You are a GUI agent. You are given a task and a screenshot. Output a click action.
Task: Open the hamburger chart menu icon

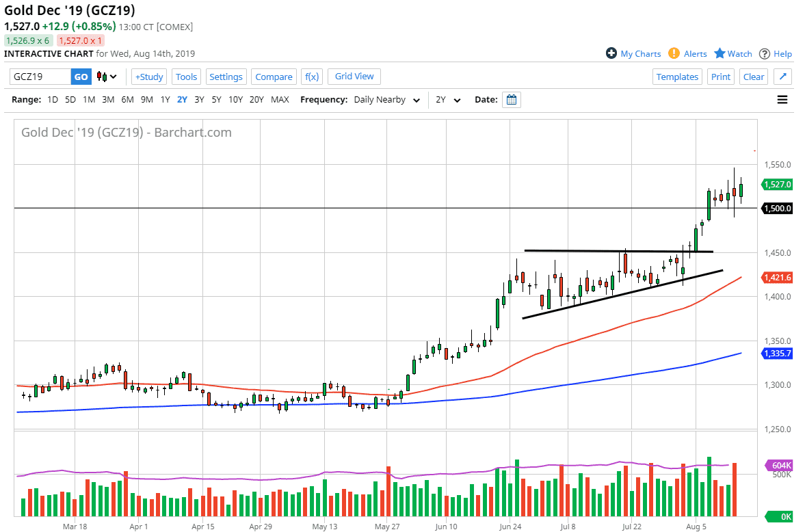pos(782,100)
